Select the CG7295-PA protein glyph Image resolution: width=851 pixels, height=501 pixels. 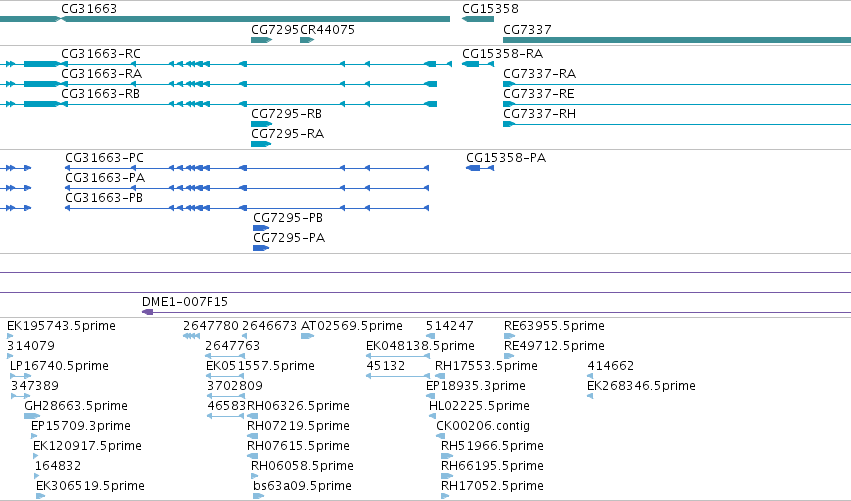(x=261, y=248)
